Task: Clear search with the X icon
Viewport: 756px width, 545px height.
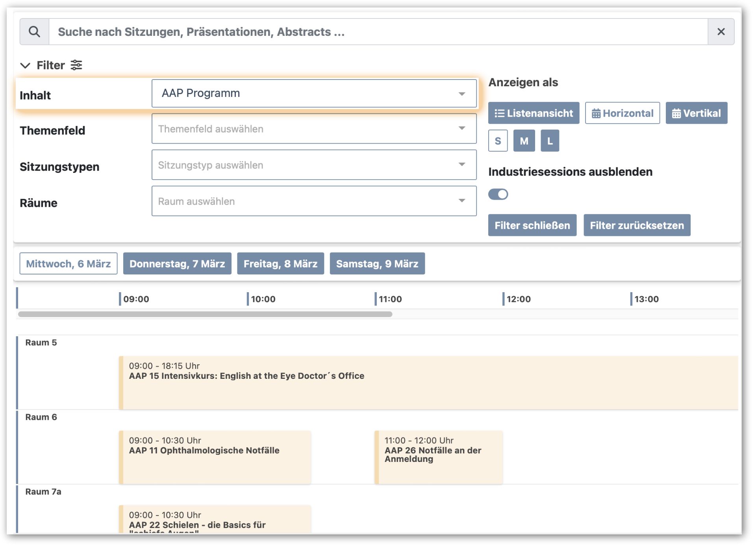Action: click(721, 32)
